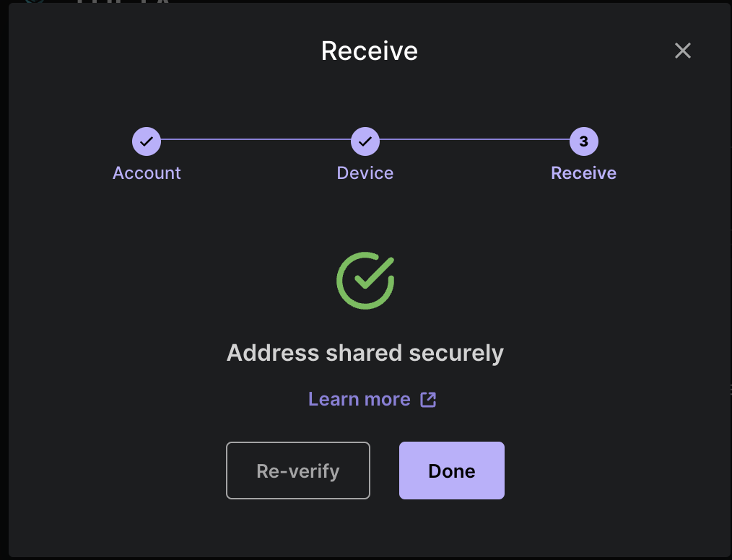Click the progress line between Device and Receive
The image size is (732, 560).
(474, 141)
